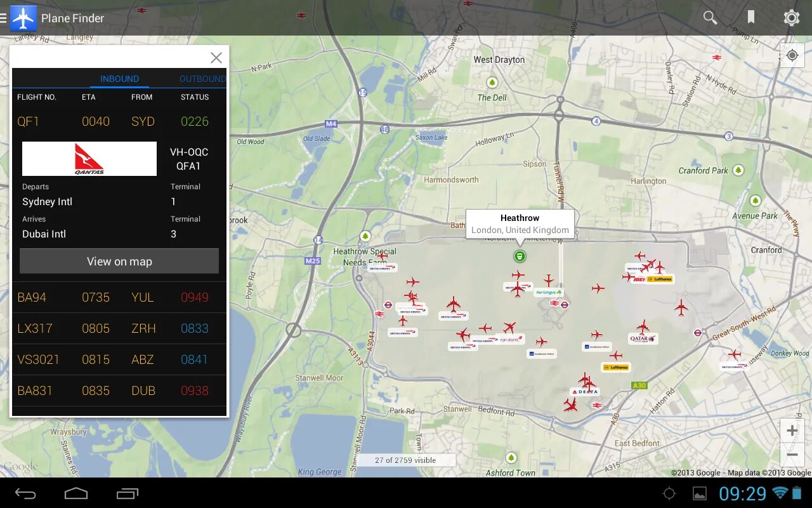Viewport: 812px width, 508px height.
Task: Select the Aer Lingus plane label
Action: (549, 292)
